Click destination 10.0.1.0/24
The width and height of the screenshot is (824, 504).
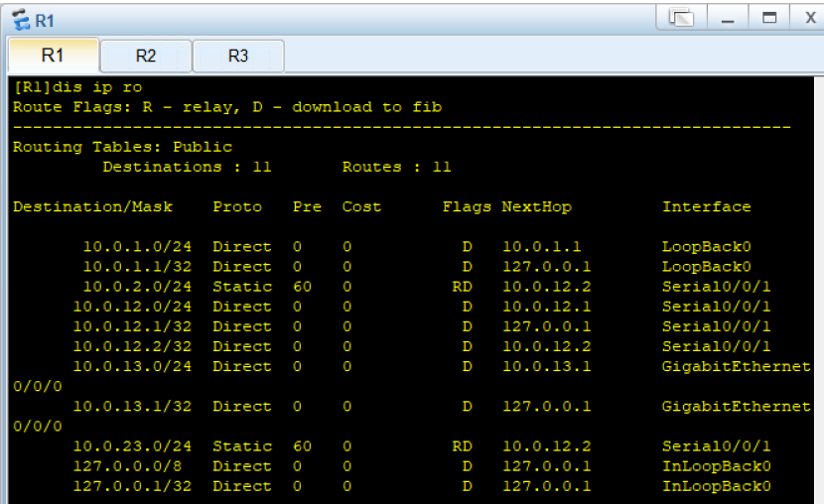(137, 247)
